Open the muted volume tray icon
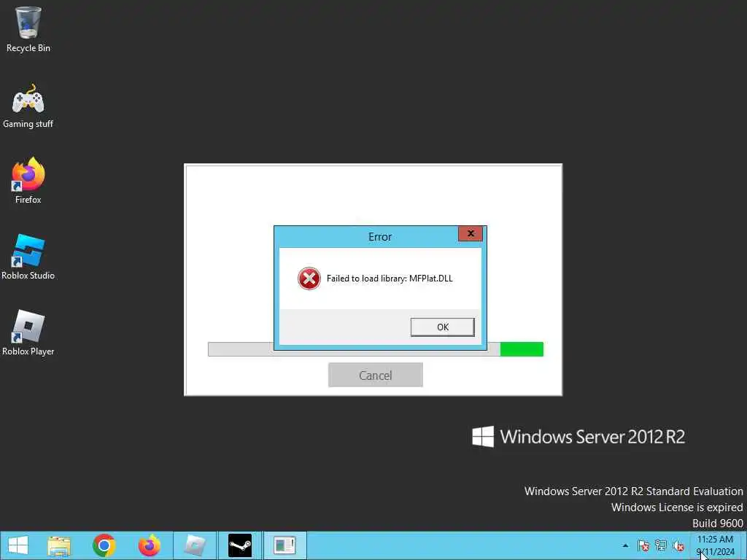Image resolution: width=747 pixels, height=560 pixels. [x=678, y=545]
